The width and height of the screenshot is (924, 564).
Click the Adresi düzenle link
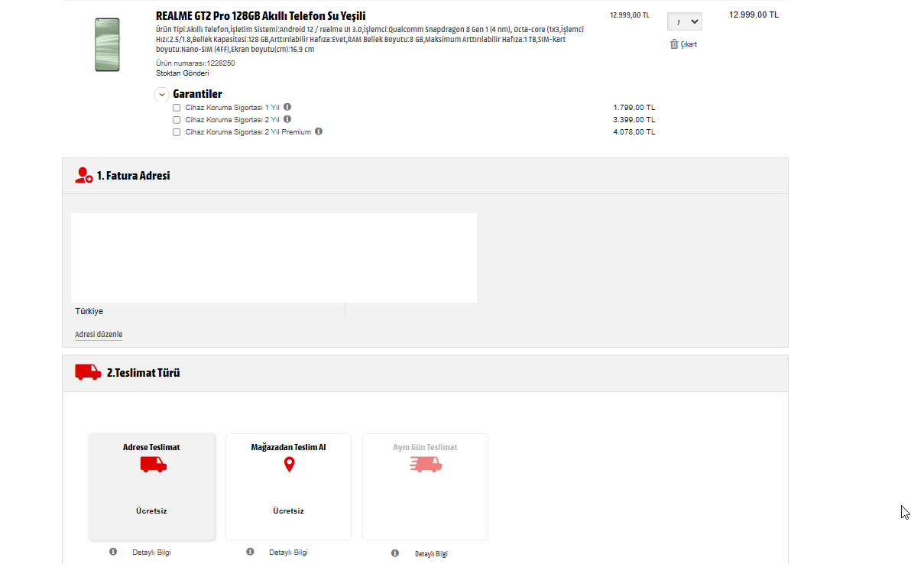99,335
